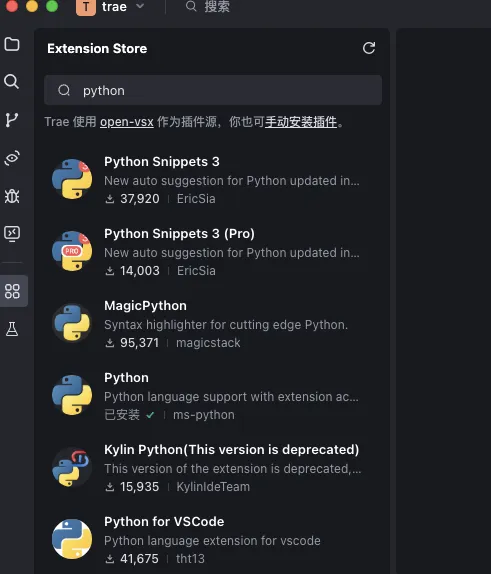Click publisher ms-python

(x=204, y=415)
